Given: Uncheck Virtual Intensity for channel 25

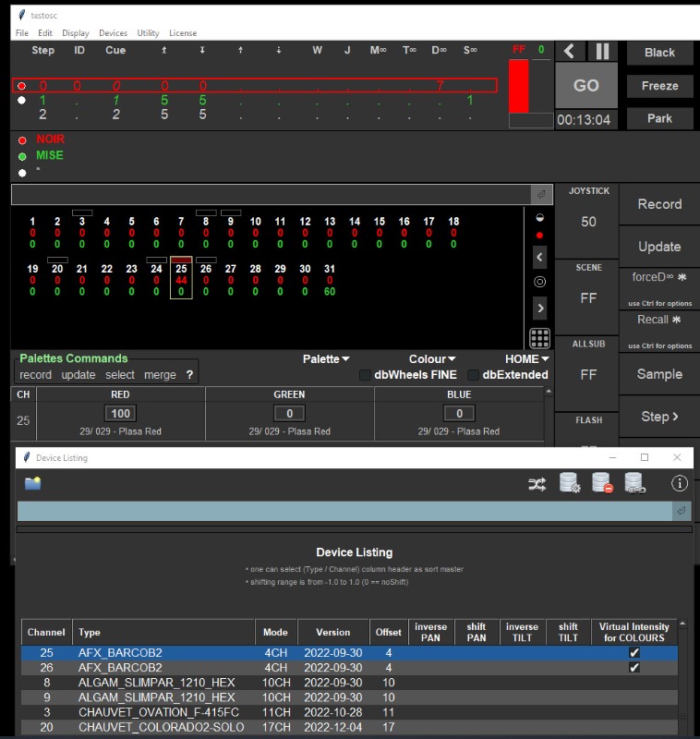Looking at the screenshot, I should point(634,653).
